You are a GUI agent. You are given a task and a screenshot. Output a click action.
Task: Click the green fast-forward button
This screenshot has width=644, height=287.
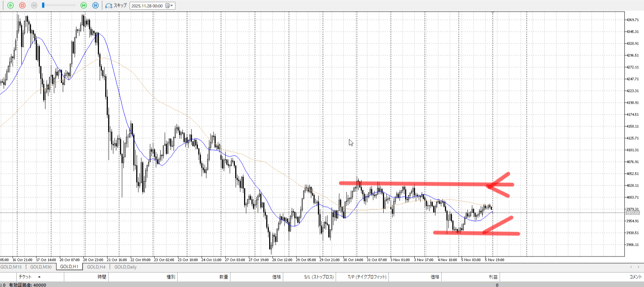(83, 6)
